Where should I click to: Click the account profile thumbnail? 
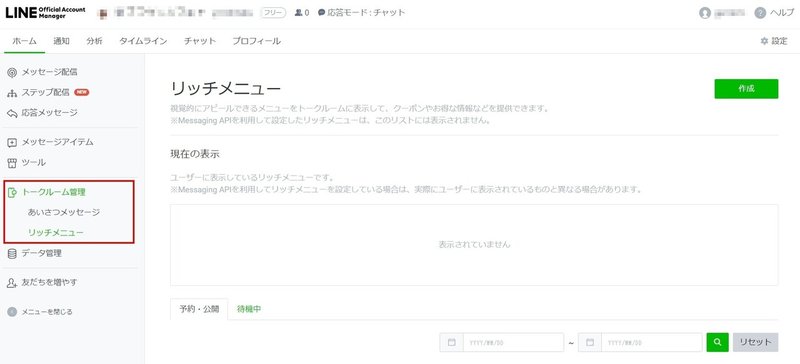(103, 13)
